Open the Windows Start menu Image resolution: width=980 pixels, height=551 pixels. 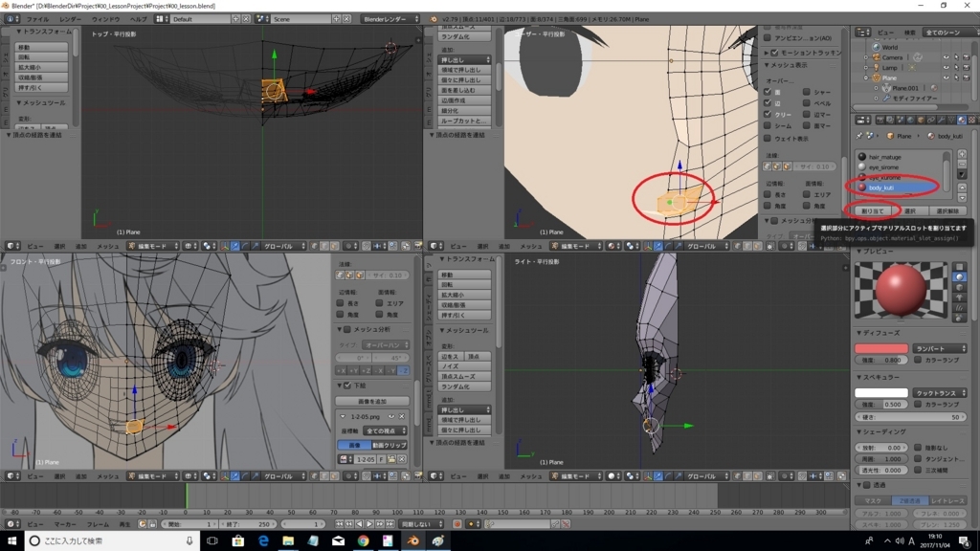coord(11,541)
